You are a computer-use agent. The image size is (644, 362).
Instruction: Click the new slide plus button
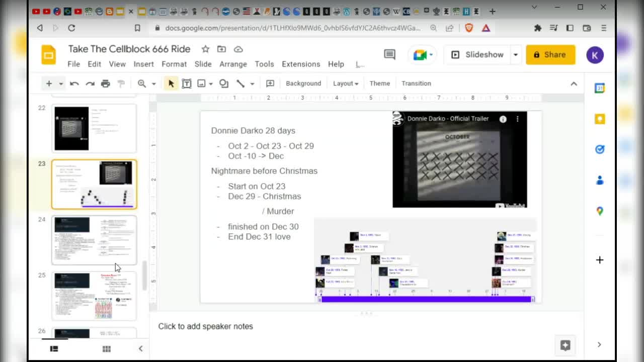coord(49,83)
